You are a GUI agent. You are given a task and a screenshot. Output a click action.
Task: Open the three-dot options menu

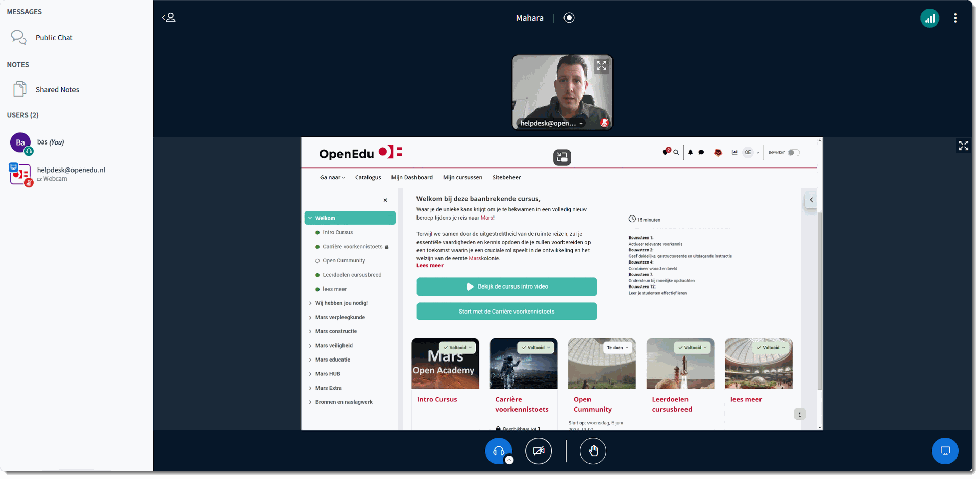pyautogui.click(x=955, y=18)
